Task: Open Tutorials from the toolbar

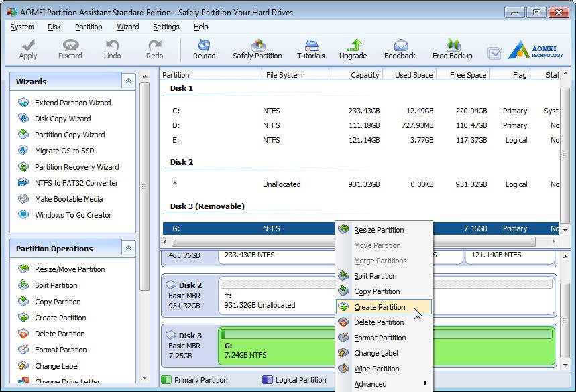Action: click(x=311, y=49)
